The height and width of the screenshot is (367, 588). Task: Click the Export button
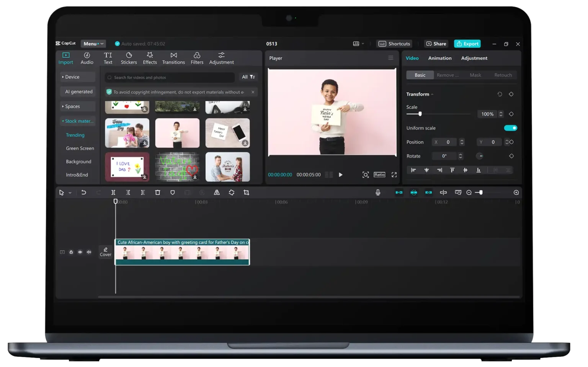tap(467, 44)
